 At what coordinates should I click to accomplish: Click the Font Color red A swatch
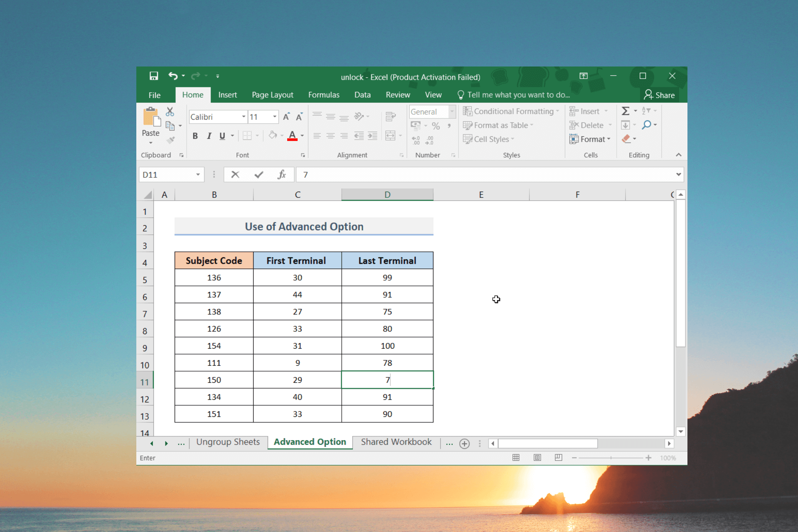tap(292, 135)
